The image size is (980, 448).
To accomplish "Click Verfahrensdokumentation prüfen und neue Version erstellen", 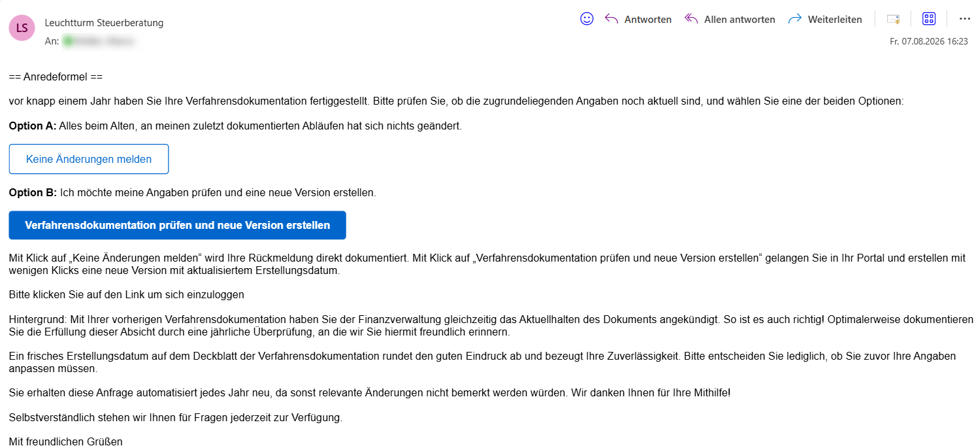I will click(177, 225).
